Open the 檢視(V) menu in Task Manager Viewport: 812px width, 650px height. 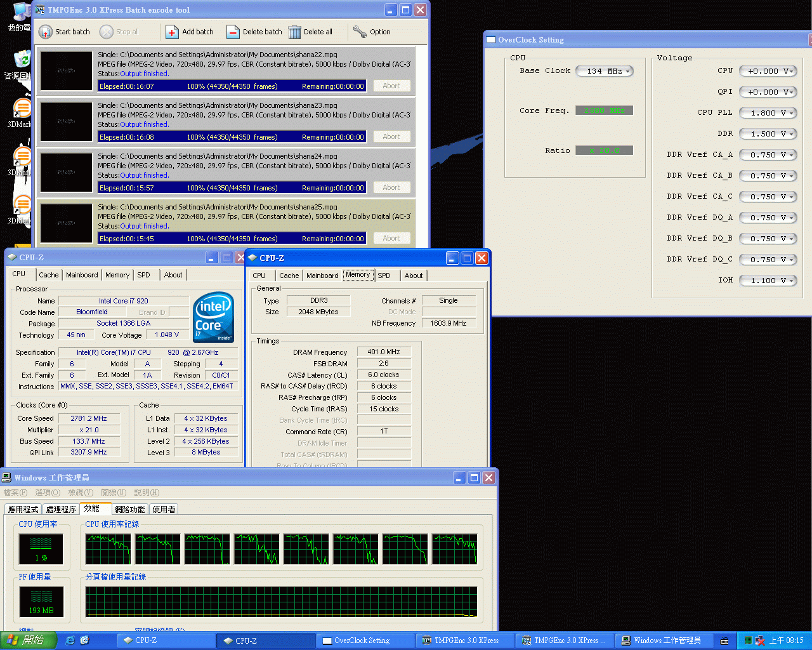(81, 493)
